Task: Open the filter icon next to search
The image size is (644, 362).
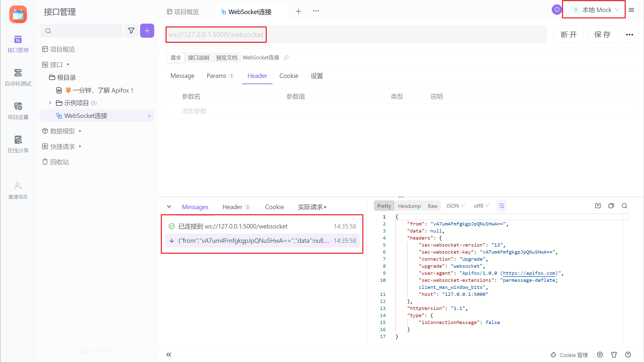Action: (131, 30)
